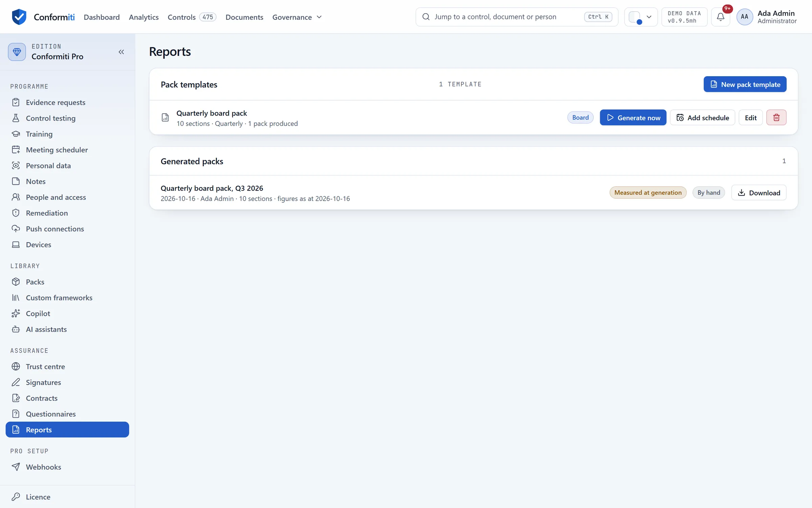
Task: Click the document icon beside Quarterly board pack
Action: [165, 118]
